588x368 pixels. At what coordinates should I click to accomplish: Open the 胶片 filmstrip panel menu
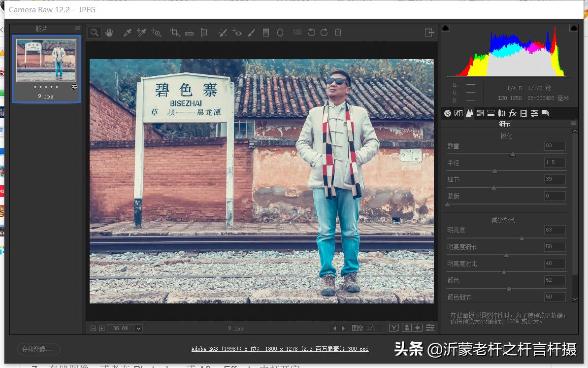pyautogui.click(x=77, y=29)
